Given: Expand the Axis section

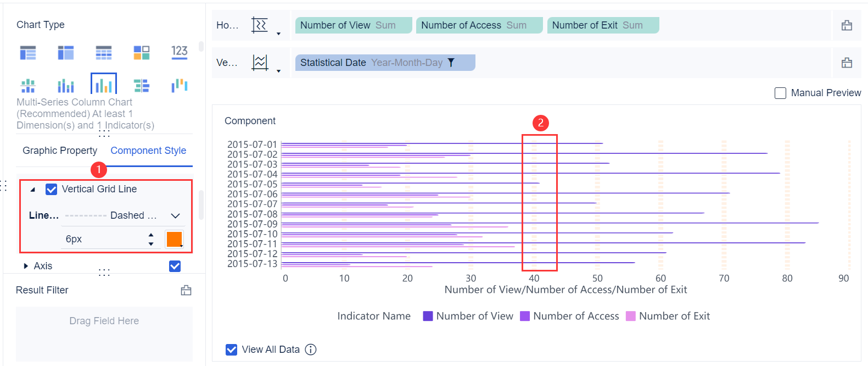Looking at the screenshot, I should pyautogui.click(x=26, y=266).
